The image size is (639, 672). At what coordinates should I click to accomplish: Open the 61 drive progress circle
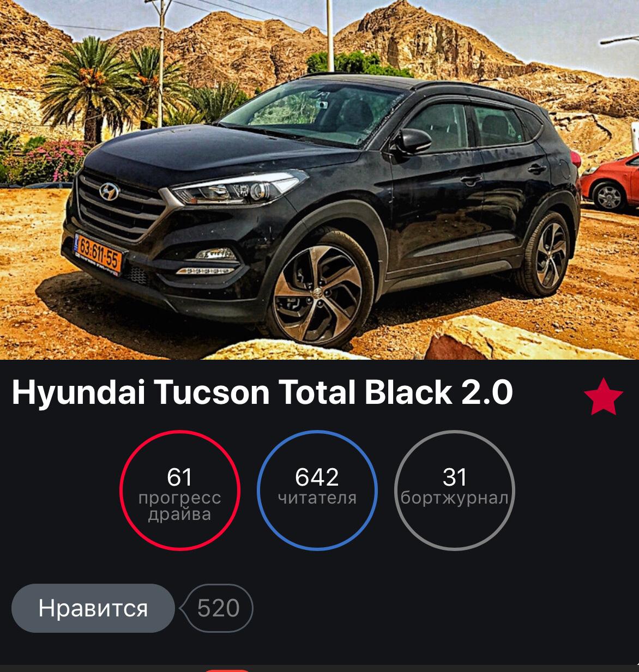click(x=180, y=491)
